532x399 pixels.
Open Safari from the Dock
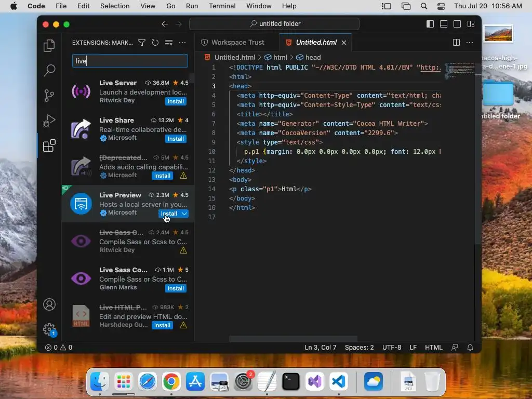coord(147,381)
